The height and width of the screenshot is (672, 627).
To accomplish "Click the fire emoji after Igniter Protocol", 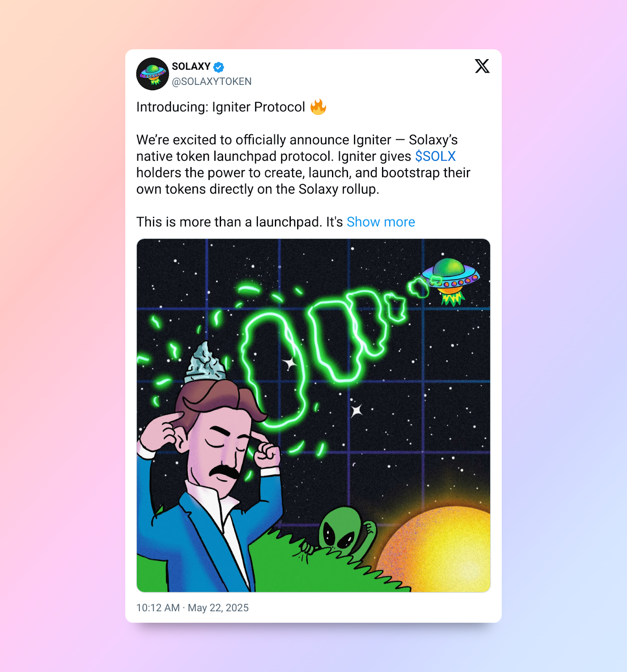I will [x=318, y=107].
